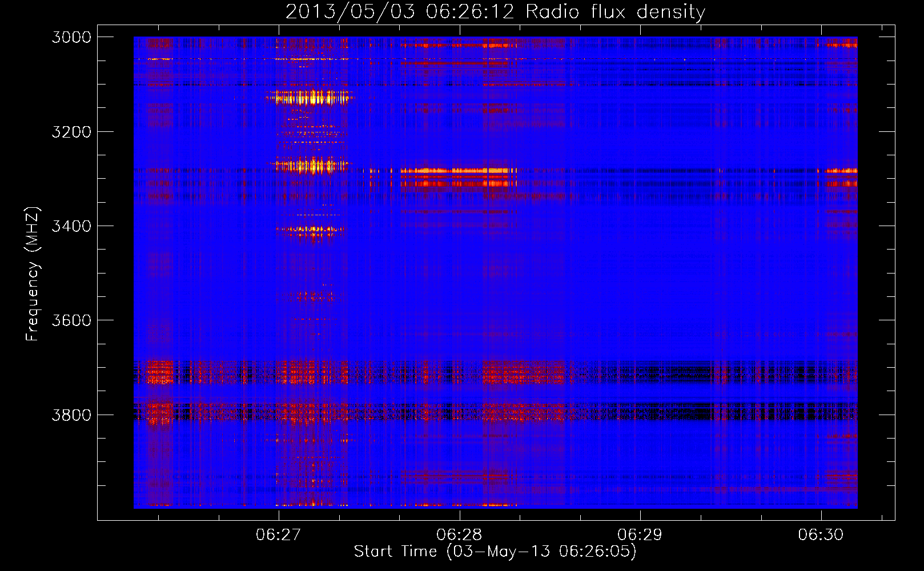Click the '06:29' time axis label
Viewport: 924px width, 571px height.
(640, 534)
